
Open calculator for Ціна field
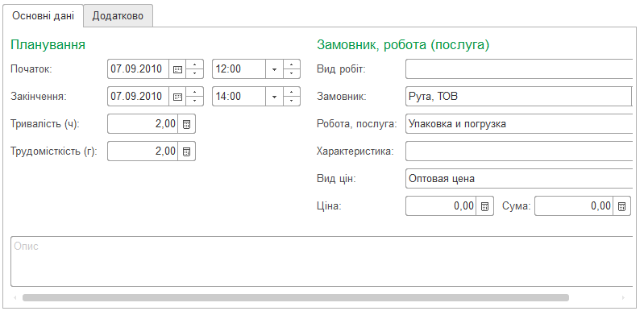[x=484, y=206]
